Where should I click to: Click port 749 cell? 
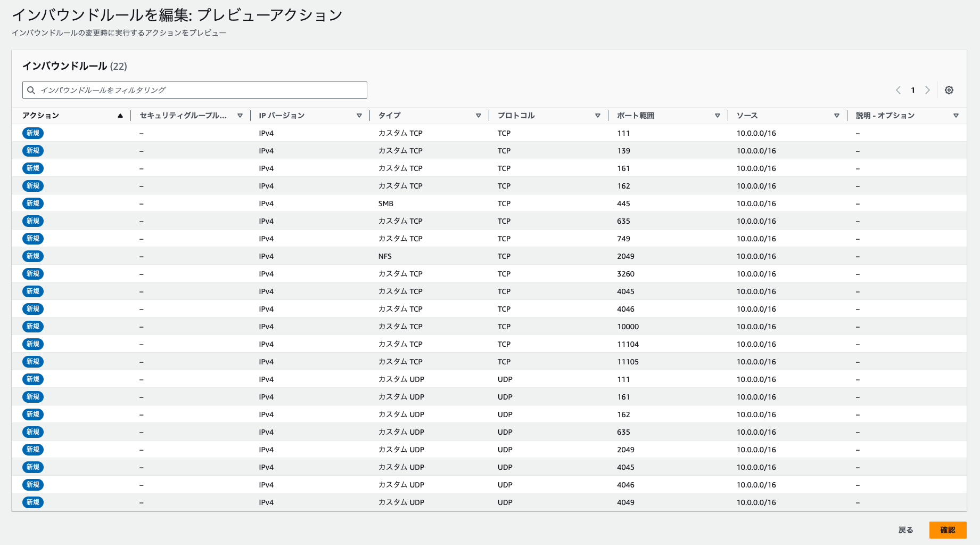click(624, 239)
